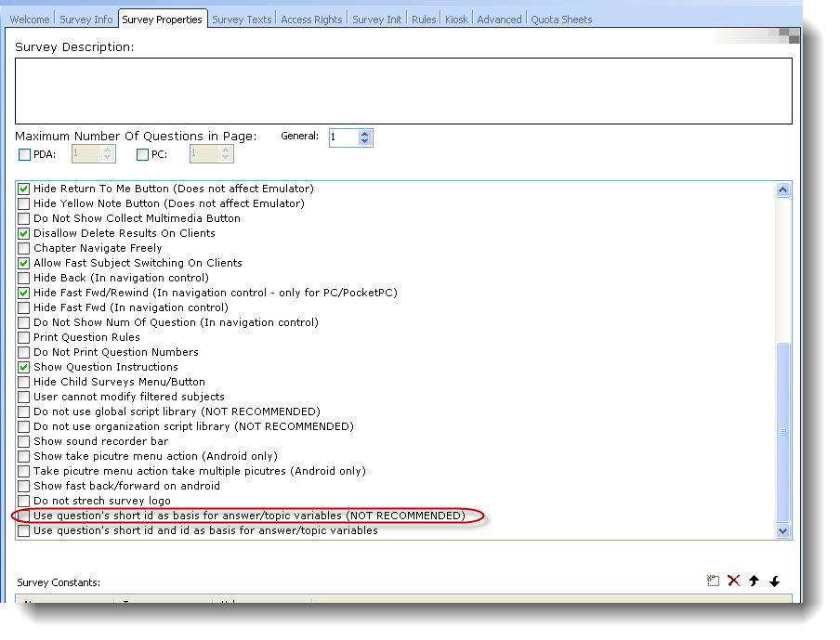Uncheck Disallow Delete Results On Clients
840x640 pixels.
(23, 233)
